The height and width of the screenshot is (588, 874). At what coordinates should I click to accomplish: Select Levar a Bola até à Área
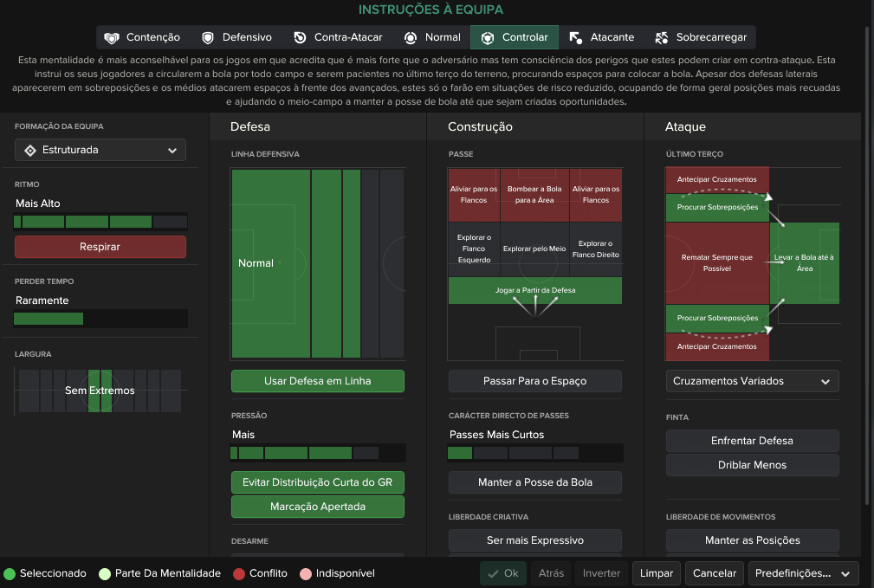tap(805, 263)
